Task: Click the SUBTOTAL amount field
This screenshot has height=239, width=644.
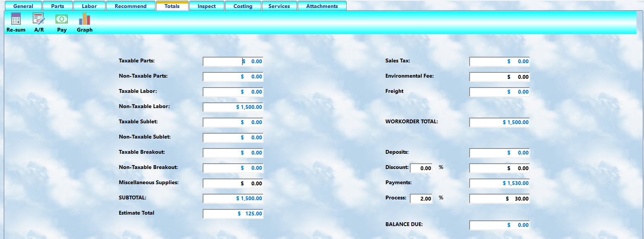Action: coord(233,198)
